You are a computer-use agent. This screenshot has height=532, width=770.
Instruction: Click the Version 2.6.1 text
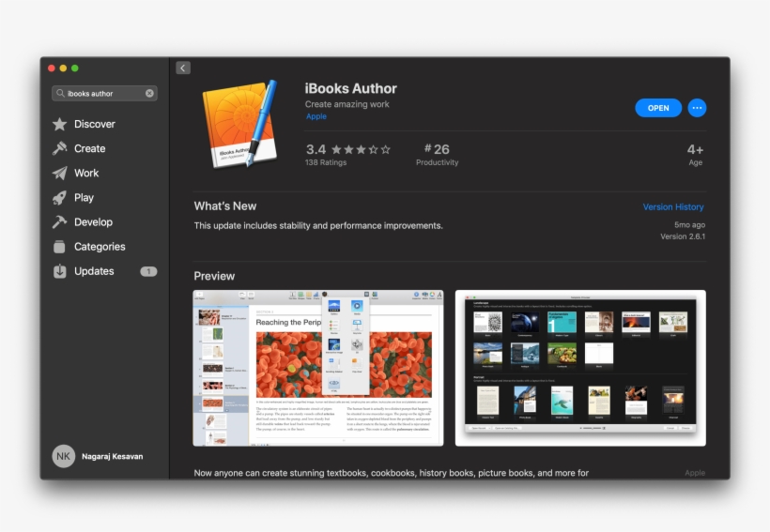(x=683, y=236)
